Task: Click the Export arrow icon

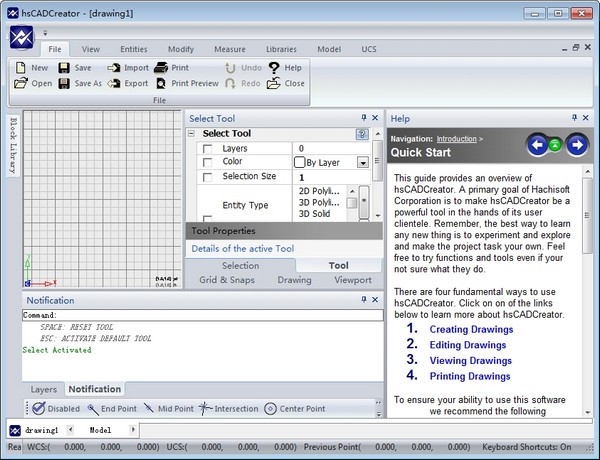Action: [113, 84]
